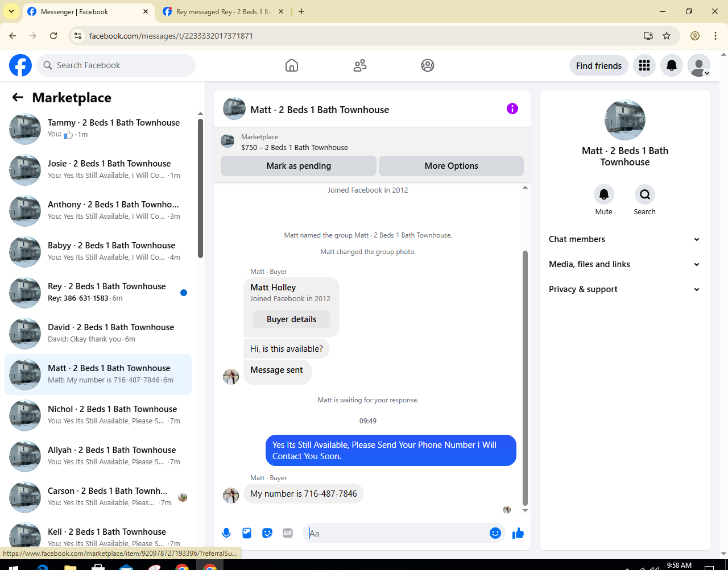Select the Matt conversation in the list
Viewport: 728px width, 570px height.
98,374
